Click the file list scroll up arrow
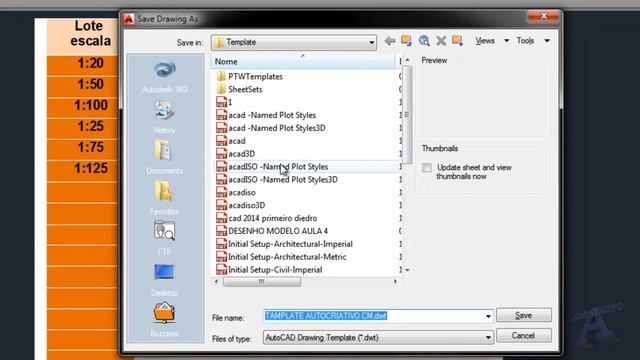 407,60
